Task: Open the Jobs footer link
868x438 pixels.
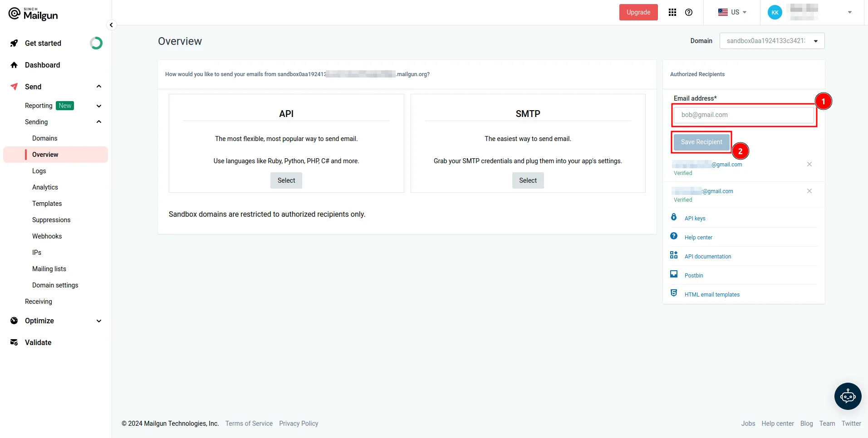Action: click(748, 423)
